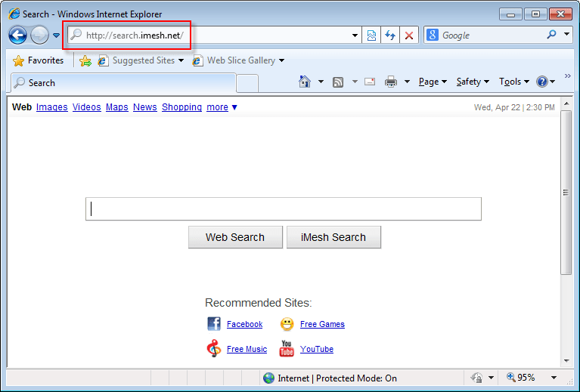Click the main iMesh search text field
Image resolution: width=580 pixels, height=392 pixels.
[x=284, y=208]
